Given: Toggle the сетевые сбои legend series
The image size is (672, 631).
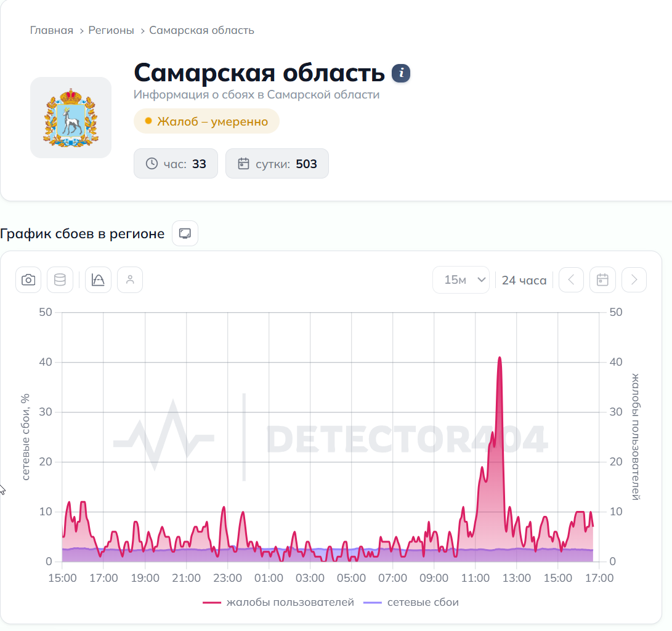Looking at the screenshot, I should click(411, 602).
